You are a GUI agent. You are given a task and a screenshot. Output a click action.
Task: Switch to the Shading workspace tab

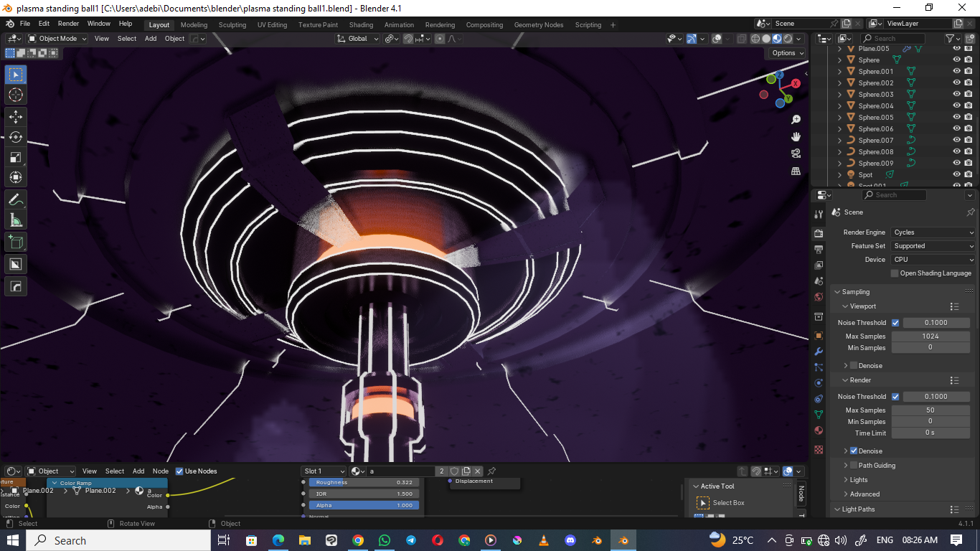coord(361,24)
